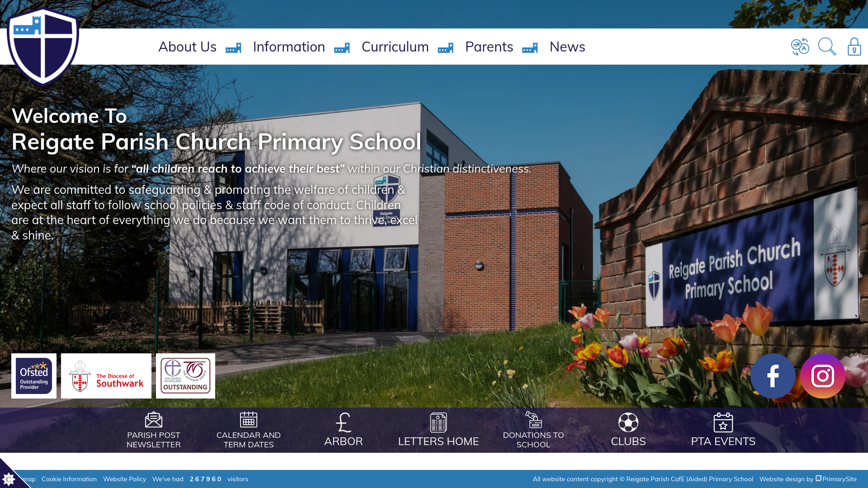
Task: Open Website Policy footer link
Action: coord(124,479)
